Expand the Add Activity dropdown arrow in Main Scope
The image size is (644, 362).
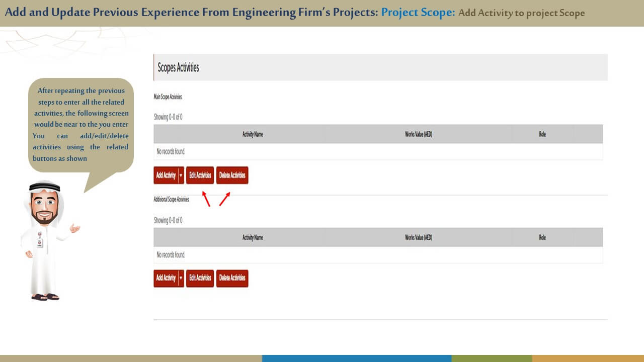(181, 175)
